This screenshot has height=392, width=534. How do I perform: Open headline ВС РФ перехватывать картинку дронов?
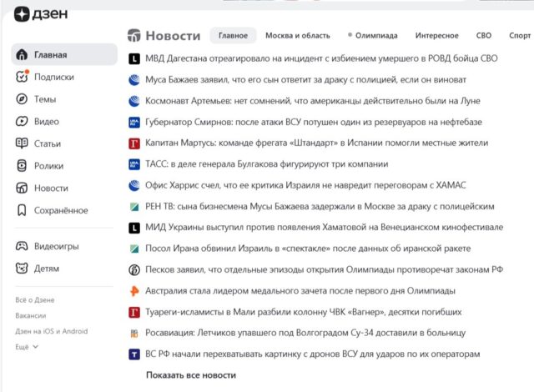click(x=312, y=354)
